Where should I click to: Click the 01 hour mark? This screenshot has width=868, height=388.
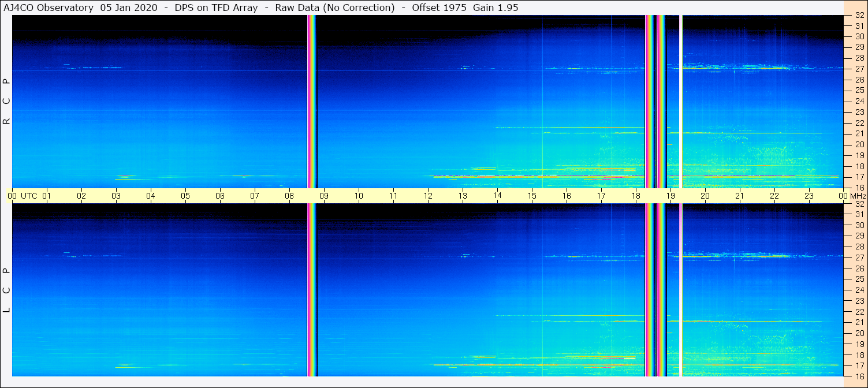click(47, 196)
